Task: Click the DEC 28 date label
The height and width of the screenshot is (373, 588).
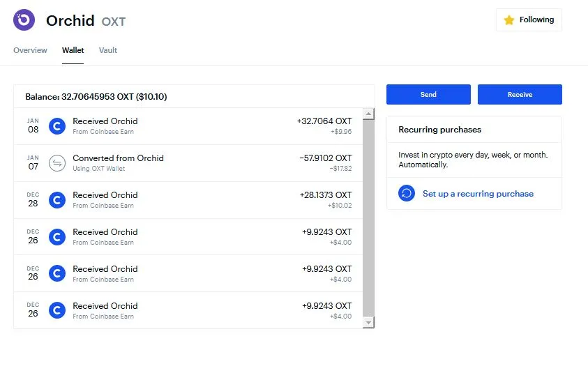Action: (x=33, y=200)
